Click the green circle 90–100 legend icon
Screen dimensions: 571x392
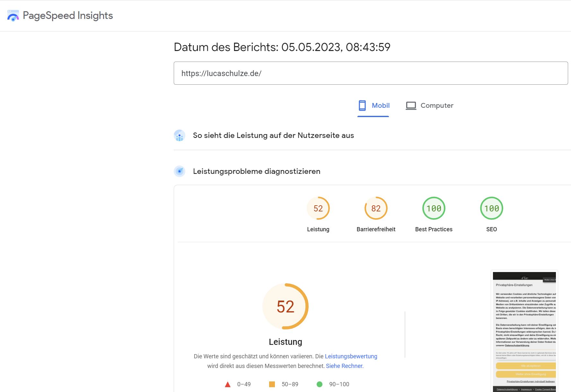tap(320, 384)
